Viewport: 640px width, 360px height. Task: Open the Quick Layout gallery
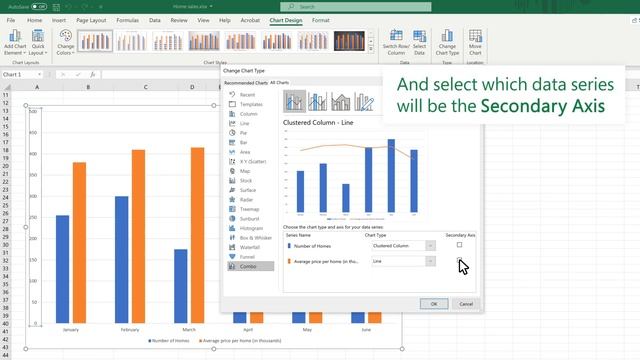pyautogui.click(x=38, y=42)
